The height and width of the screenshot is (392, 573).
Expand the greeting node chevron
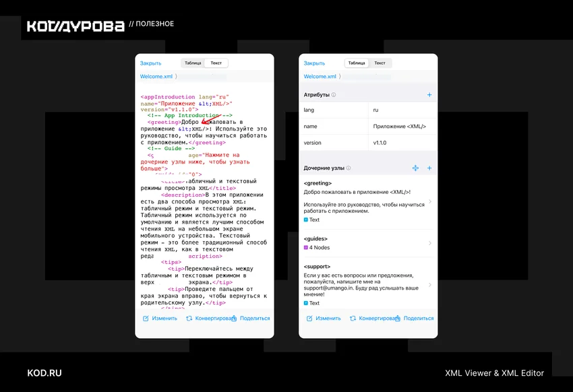click(x=430, y=201)
